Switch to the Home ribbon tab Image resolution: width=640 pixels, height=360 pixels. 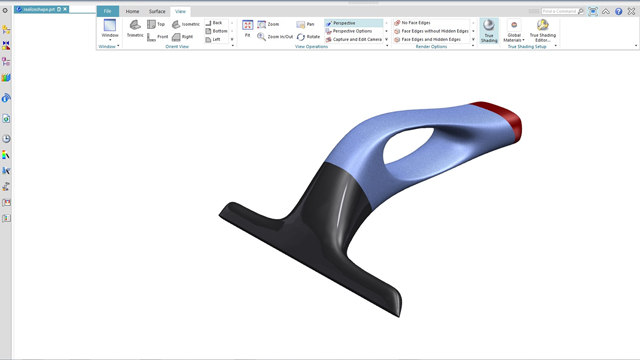[132, 11]
